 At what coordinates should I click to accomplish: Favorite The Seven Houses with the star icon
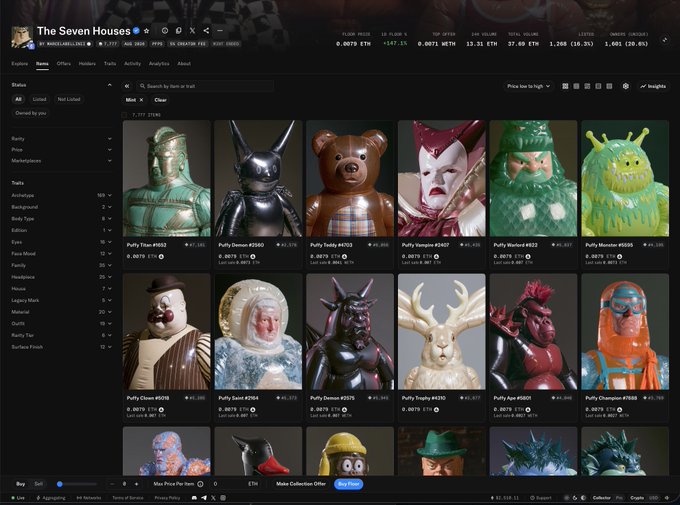coord(147,31)
